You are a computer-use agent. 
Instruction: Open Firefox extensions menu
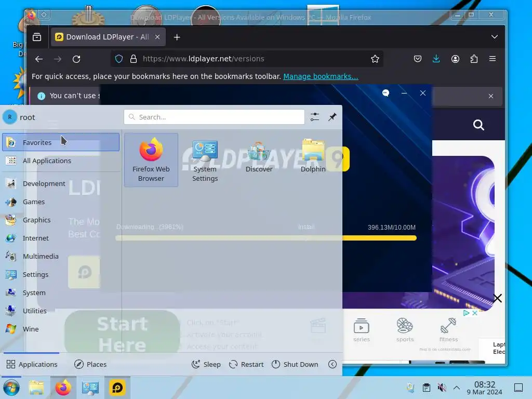(x=474, y=59)
